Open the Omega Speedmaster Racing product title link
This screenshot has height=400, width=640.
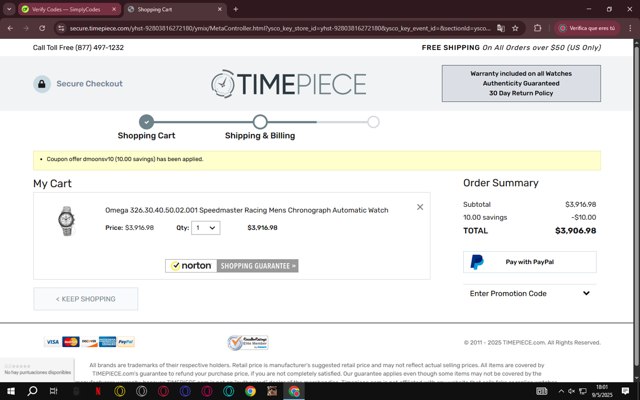[247, 210]
